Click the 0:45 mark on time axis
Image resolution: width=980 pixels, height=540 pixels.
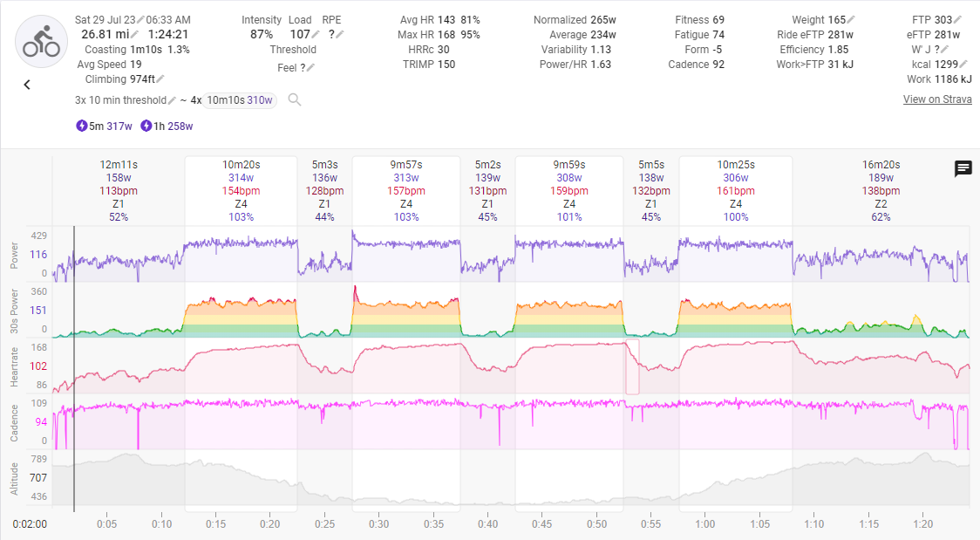pyautogui.click(x=541, y=523)
